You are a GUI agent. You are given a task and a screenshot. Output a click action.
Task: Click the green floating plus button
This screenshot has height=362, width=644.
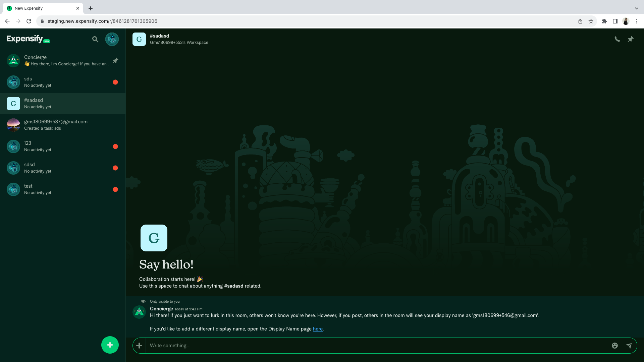(x=110, y=345)
